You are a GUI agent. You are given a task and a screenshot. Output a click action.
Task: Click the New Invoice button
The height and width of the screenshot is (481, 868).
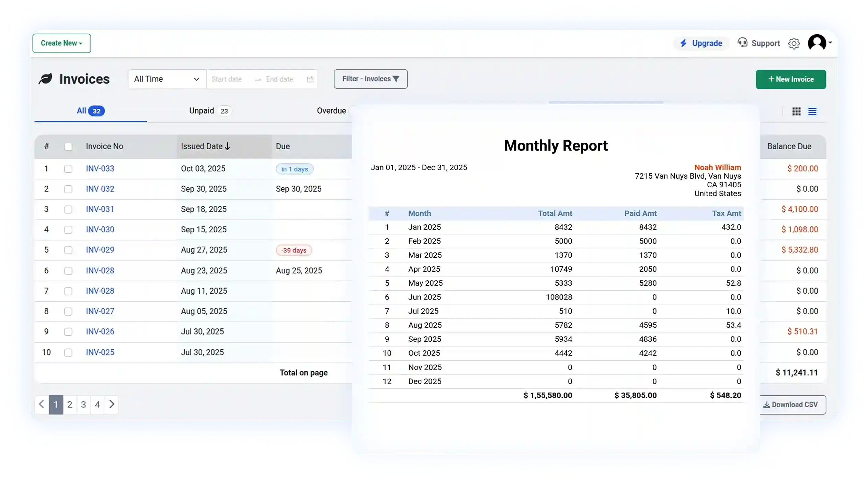click(791, 79)
